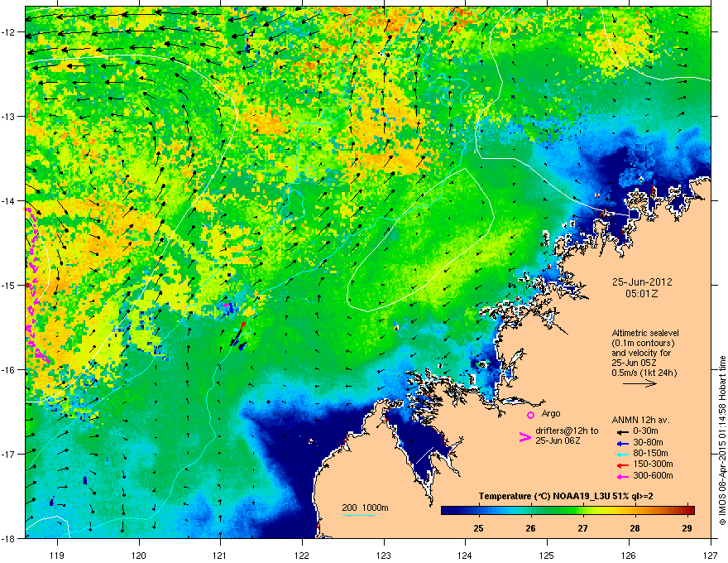Click the date label 25-Jun-2012
Viewport: 728px width, 563px height.
(642, 282)
